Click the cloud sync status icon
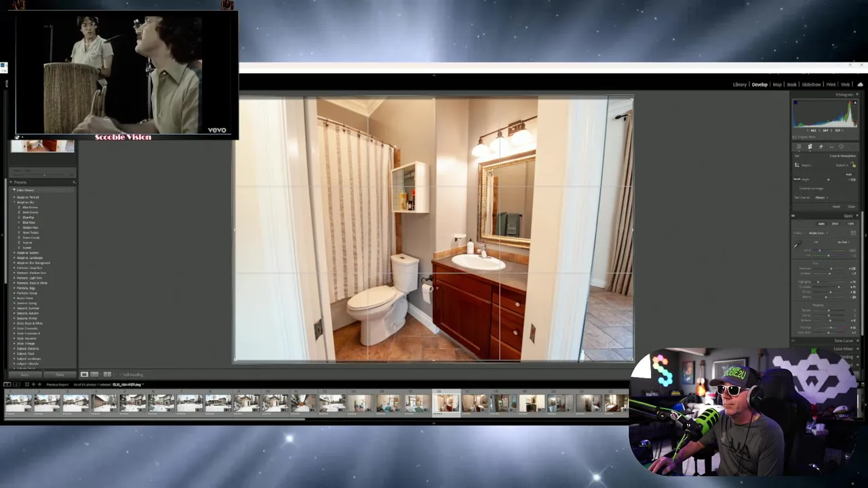This screenshot has height=488, width=868. 861,85
